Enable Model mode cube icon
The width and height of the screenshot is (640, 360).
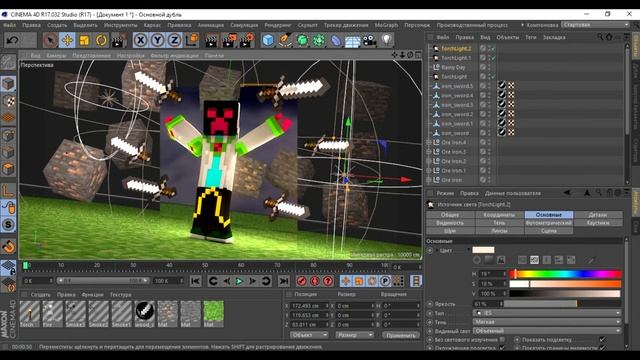coord(8,84)
